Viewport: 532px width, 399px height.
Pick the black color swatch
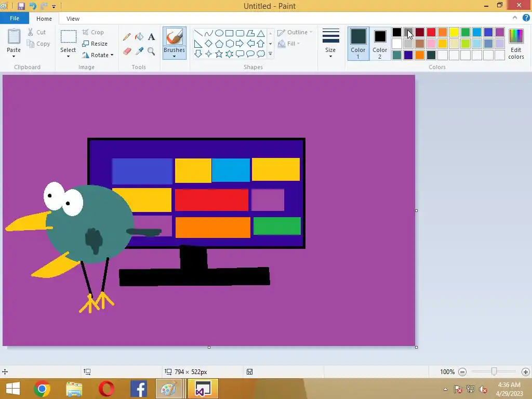point(397,32)
